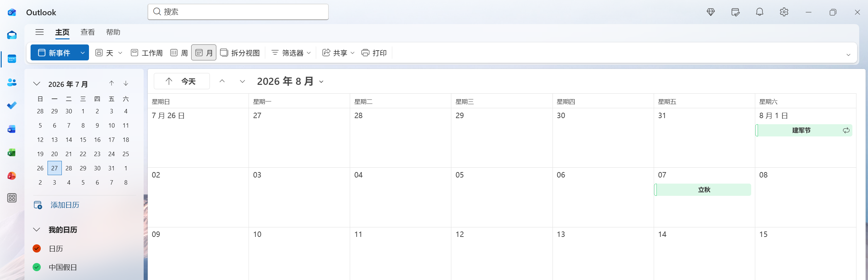Toggle the 日历 calendar visibility
Viewport: 868px width, 280px height.
(x=37, y=248)
